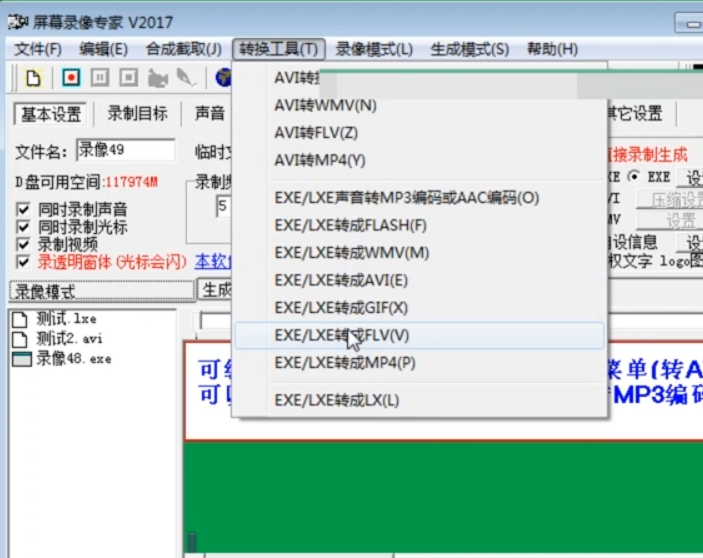Uncheck the 录制视频 checkbox

[23, 244]
